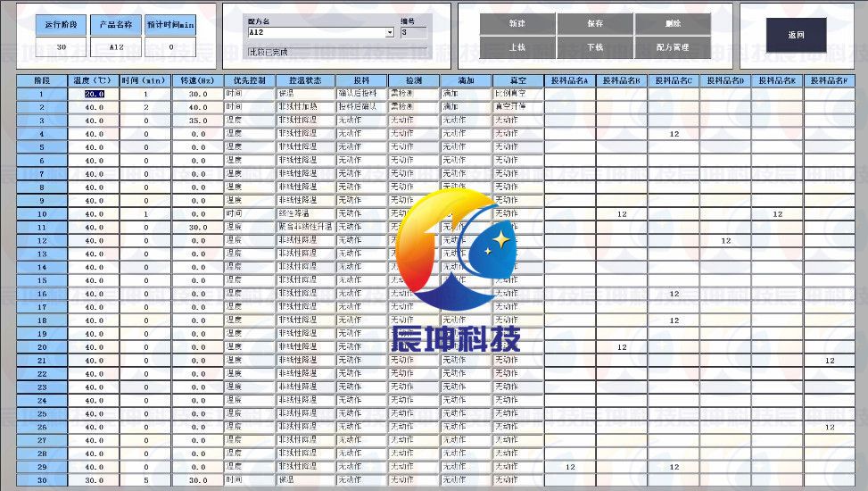This screenshot has width=868, height=491.
Task: Click the 投料品名A column header
Action: 570,81
